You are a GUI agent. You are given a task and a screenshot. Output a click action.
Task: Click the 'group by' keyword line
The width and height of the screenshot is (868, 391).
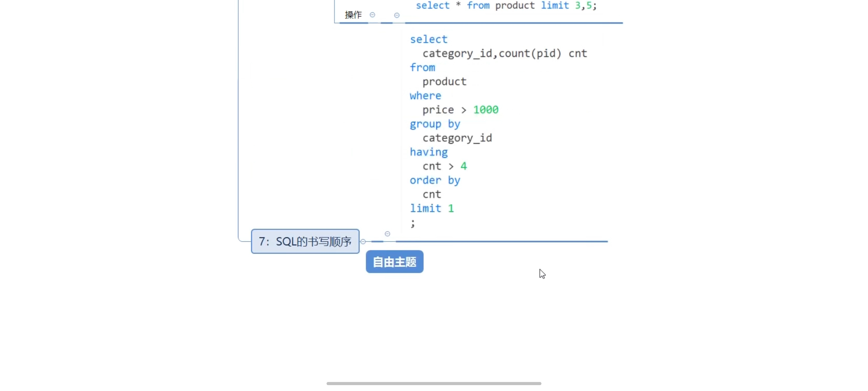(x=435, y=124)
